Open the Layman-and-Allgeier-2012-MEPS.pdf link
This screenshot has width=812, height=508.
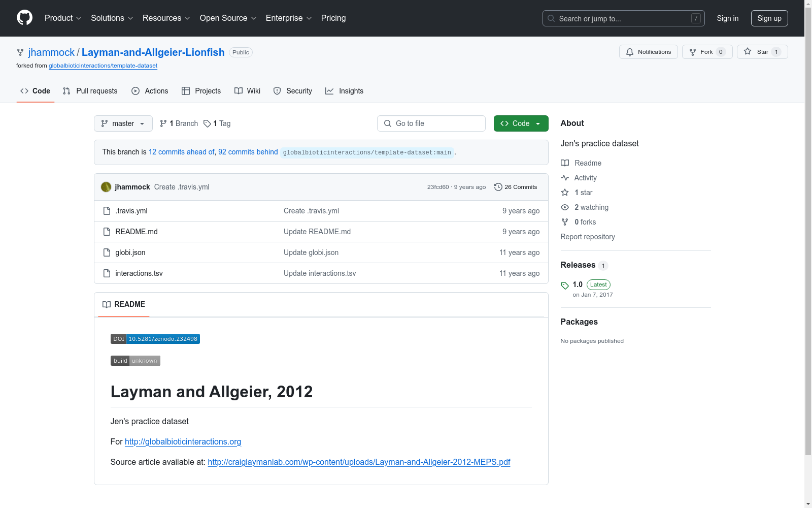[359, 462]
